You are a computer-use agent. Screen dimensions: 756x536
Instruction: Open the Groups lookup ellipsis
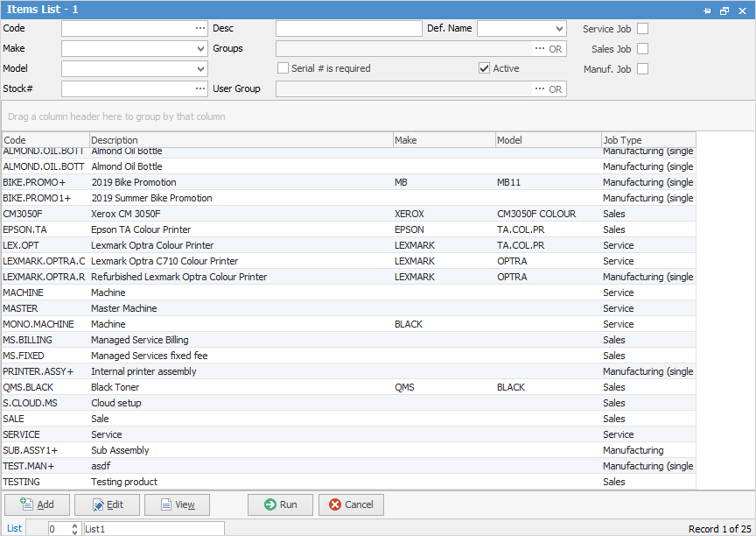[x=539, y=49]
